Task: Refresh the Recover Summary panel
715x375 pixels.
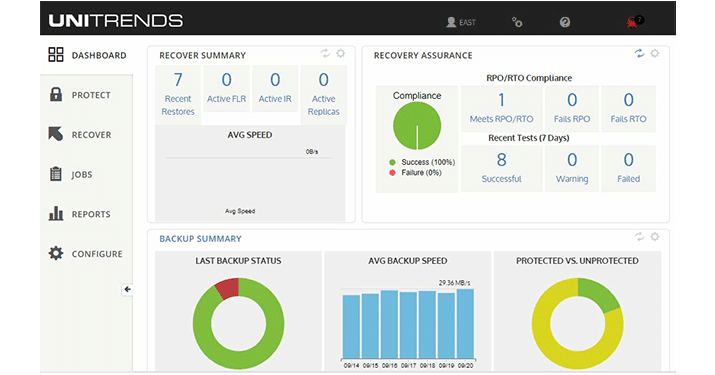Action: [x=325, y=53]
